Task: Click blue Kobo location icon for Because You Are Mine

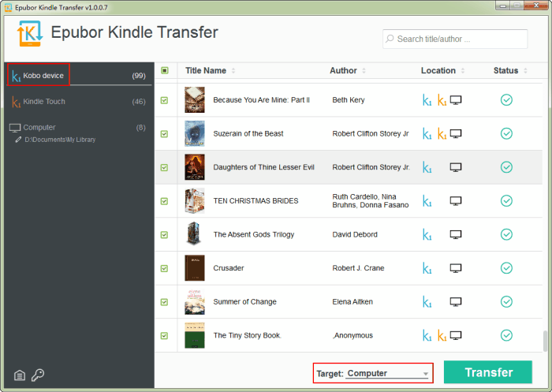Action: click(x=427, y=100)
